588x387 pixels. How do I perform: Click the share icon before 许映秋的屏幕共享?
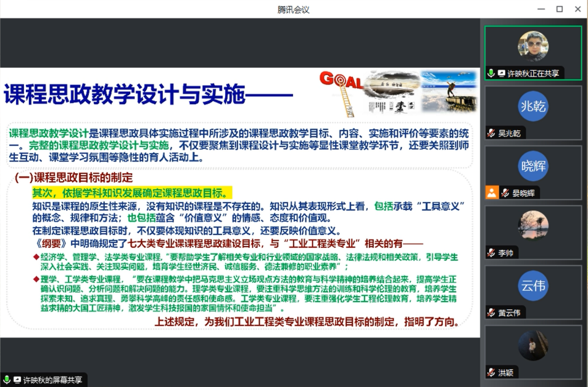(17, 380)
